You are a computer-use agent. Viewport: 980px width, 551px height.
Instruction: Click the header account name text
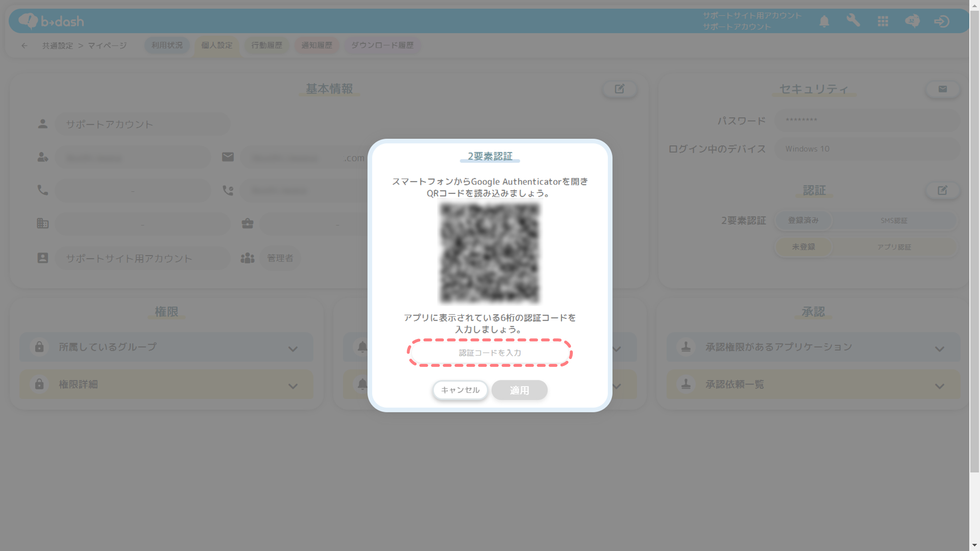coord(752,21)
